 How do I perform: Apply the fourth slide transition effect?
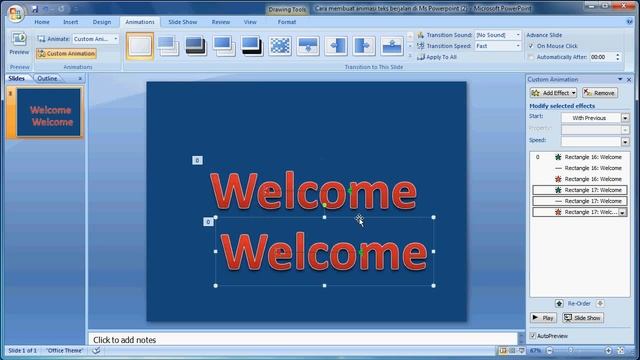click(224, 46)
